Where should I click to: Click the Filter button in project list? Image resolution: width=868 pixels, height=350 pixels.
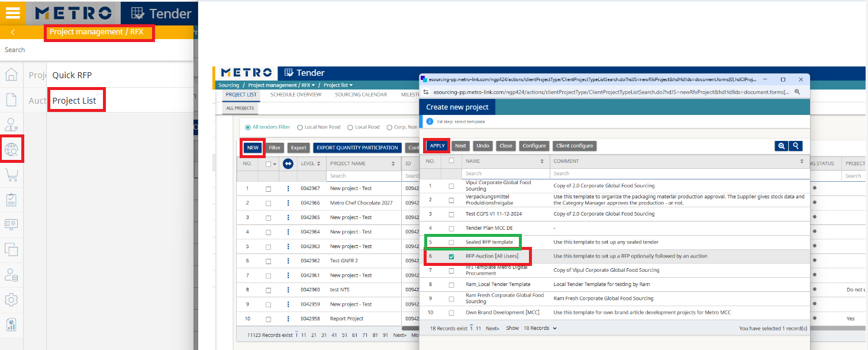(x=275, y=147)
